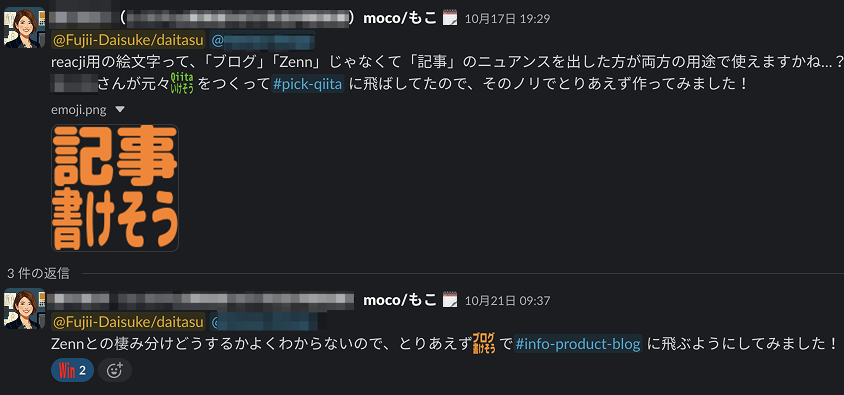Toggle the Win reaction with count 2
The width and height of the screenshot is (844, 395).
pos(72,370)
